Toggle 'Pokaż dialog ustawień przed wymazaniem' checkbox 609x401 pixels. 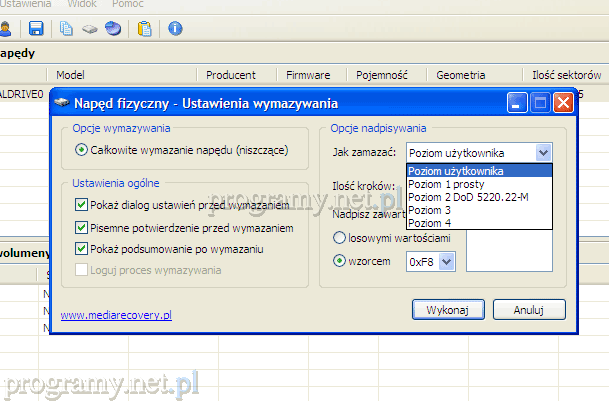(82, 205)
